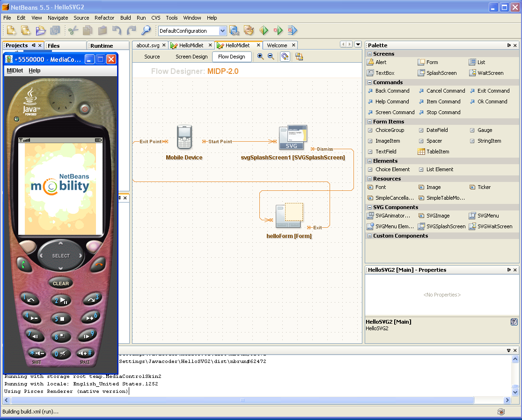This screenshot has width=522, height=420.
Task: Open the Refactor menu
Action: point(104,18)
